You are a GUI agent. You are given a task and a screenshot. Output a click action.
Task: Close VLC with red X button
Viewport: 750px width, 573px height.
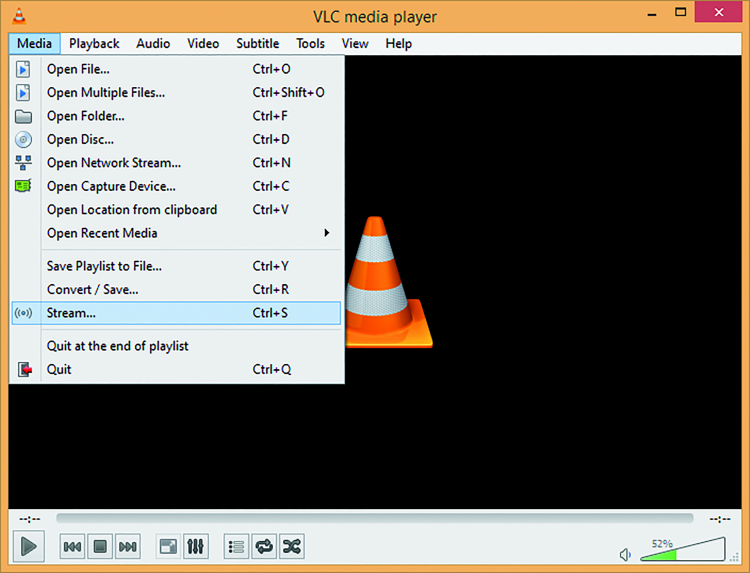click(x=718, y=12)
